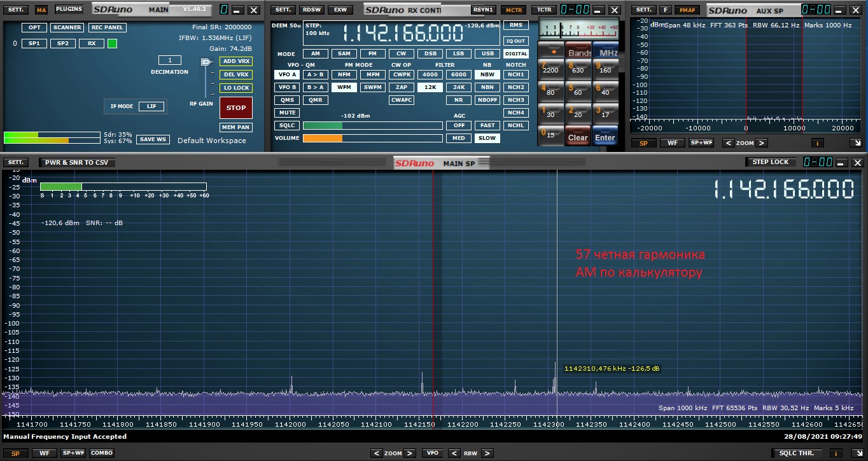Stop the SDR stream
The height and width of the screenshot is (461, 868).
[x=235, y=107]
